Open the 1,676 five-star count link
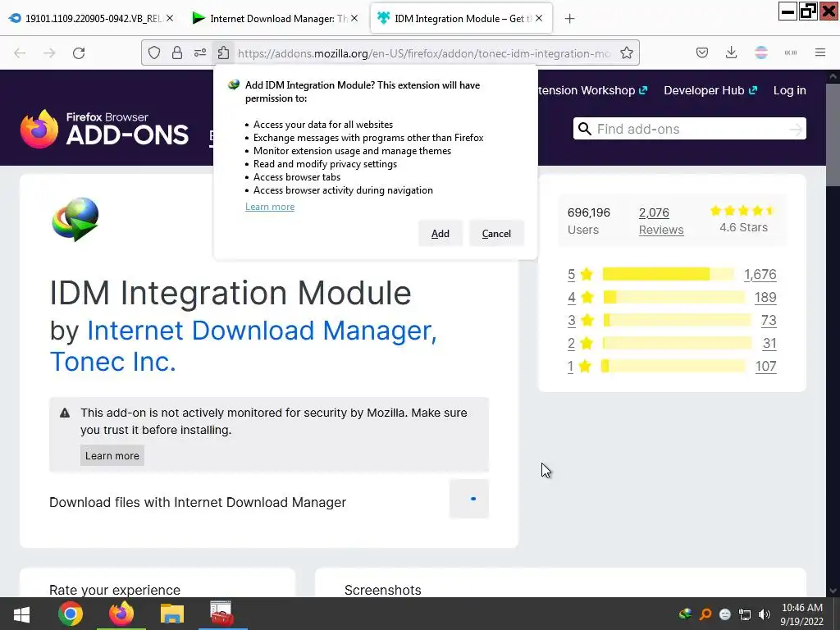This screenshot has width=840, height=630. pyautogui.click(x=760, y=274)
